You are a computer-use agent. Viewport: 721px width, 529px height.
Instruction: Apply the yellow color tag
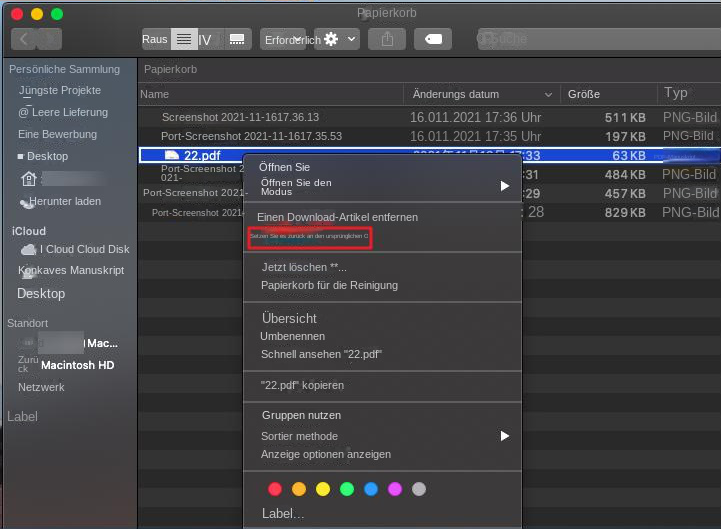point(323,489)
